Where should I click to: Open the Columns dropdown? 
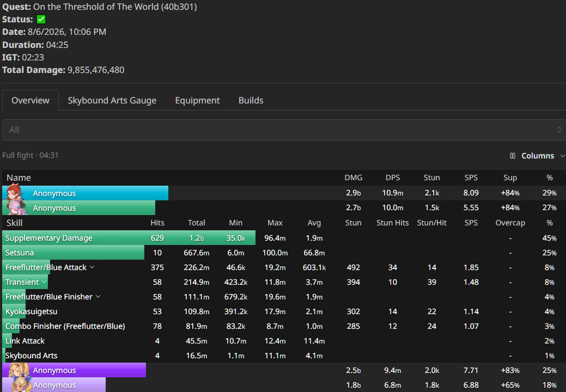(537, 156)
